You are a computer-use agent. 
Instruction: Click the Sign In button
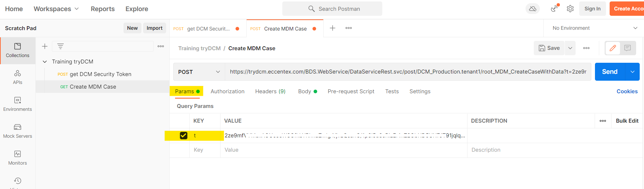click(592, 9)
